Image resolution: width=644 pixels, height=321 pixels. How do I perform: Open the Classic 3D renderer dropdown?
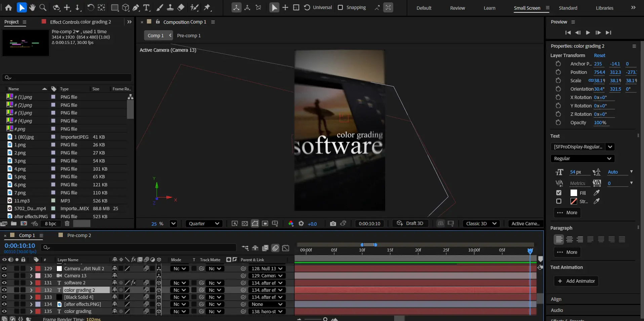pos(481,224)
